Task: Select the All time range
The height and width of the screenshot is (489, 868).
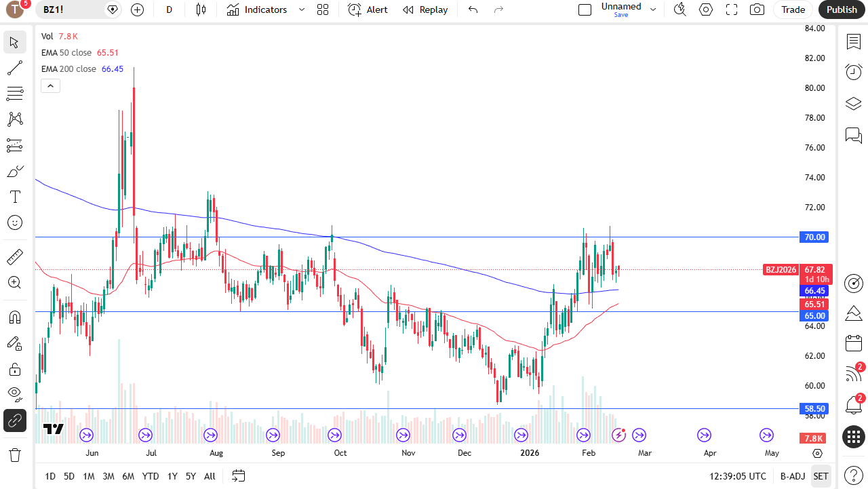Action: pos(210,476)
